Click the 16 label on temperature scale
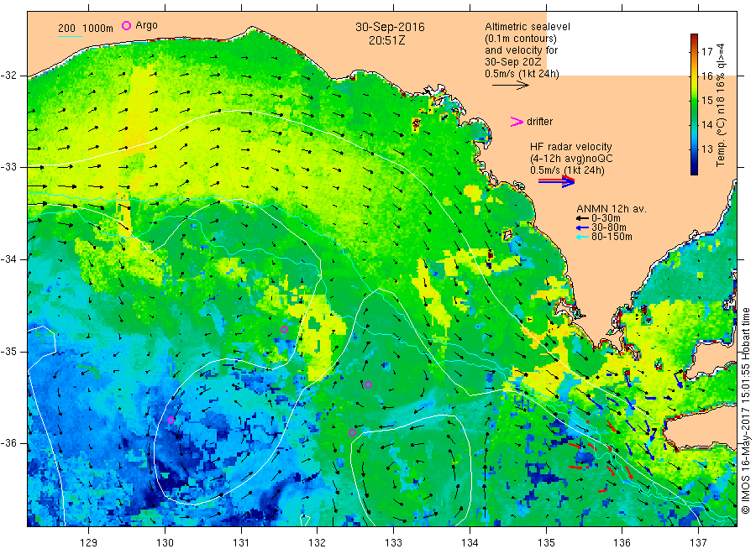This screenshot has height=554, width=756. tap(706, 76)
